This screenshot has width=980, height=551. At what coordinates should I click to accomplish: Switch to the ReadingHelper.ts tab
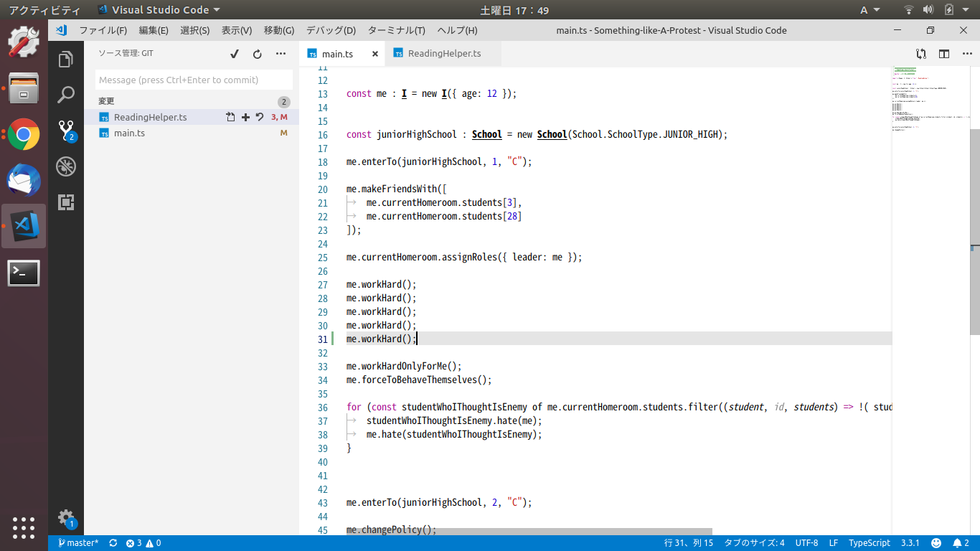tap(443, 54)
